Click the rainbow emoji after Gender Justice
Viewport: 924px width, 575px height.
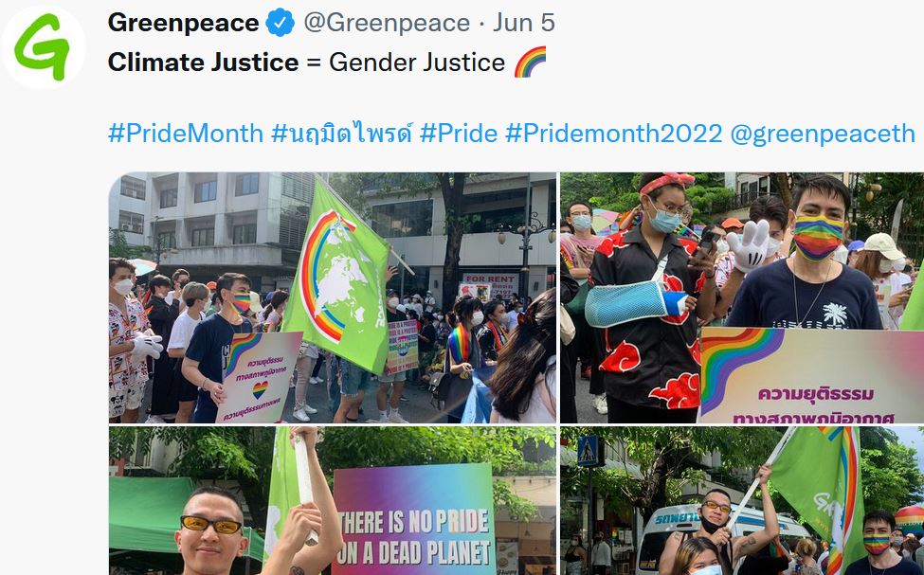[531, 62]
